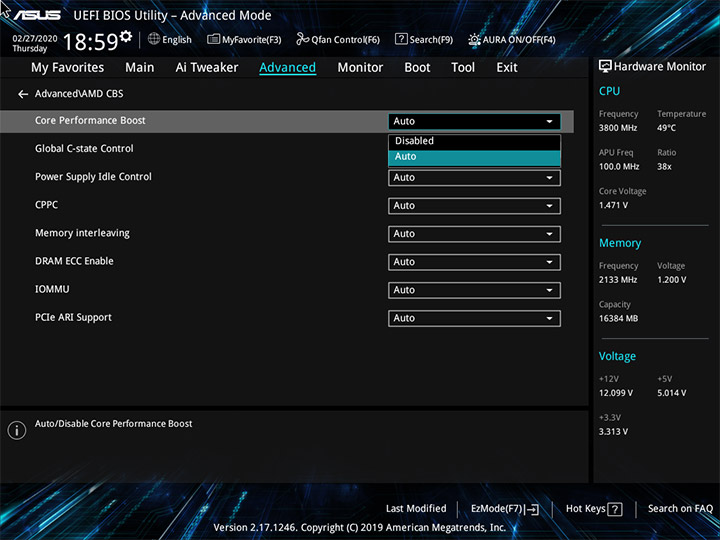Switch to the Tool tab
This screenshot has width=720, height=540.
click(463, 68)
